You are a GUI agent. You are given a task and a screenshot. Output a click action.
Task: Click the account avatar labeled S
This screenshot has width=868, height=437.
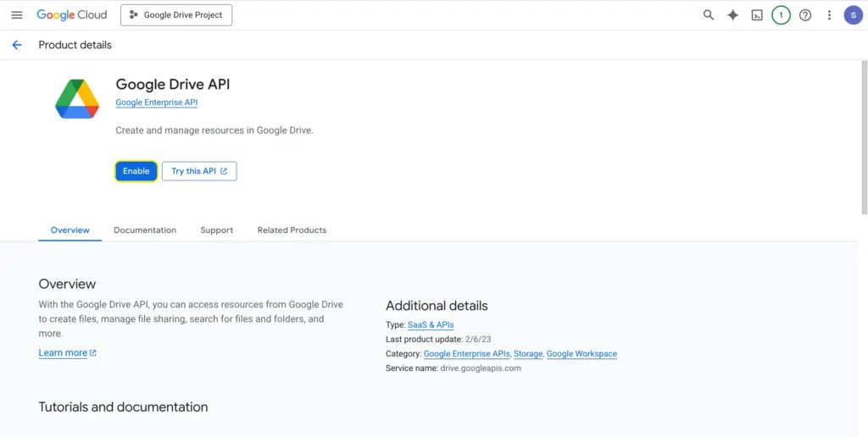point(853,15)
